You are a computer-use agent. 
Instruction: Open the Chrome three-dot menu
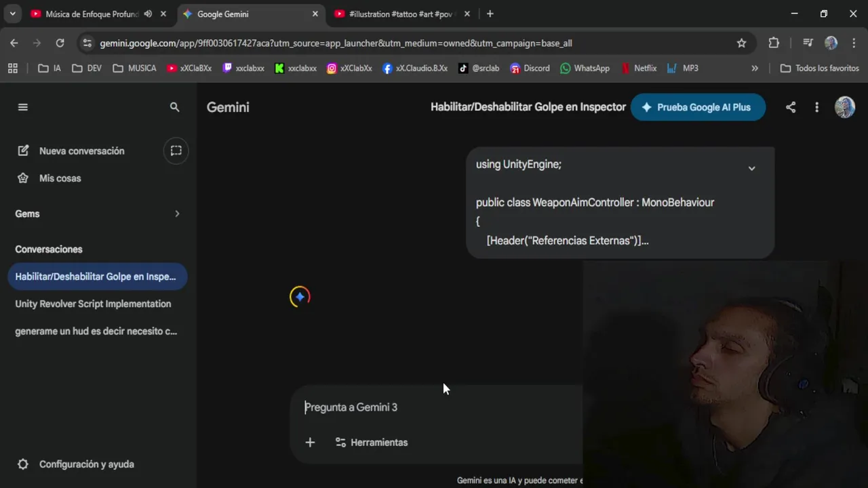[x=853, y=43]
